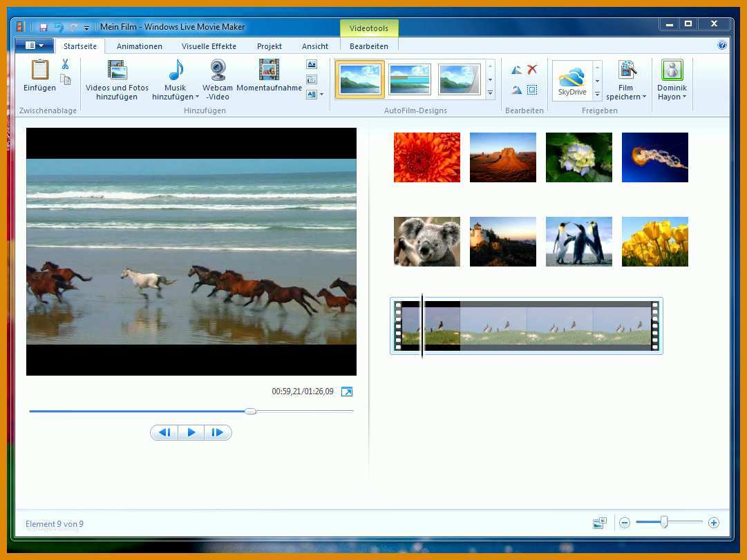Image resolution: width=747 pixels, height=560 pixels.
Task: Select the penguins photo
Action: 579,242
